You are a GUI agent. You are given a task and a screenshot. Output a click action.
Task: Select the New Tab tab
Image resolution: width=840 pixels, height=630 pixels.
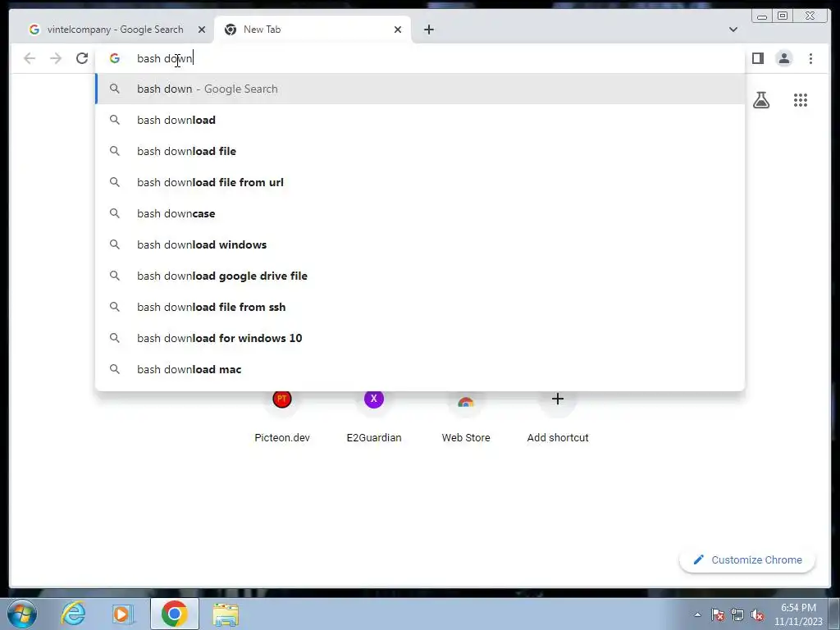click(313, 30)
